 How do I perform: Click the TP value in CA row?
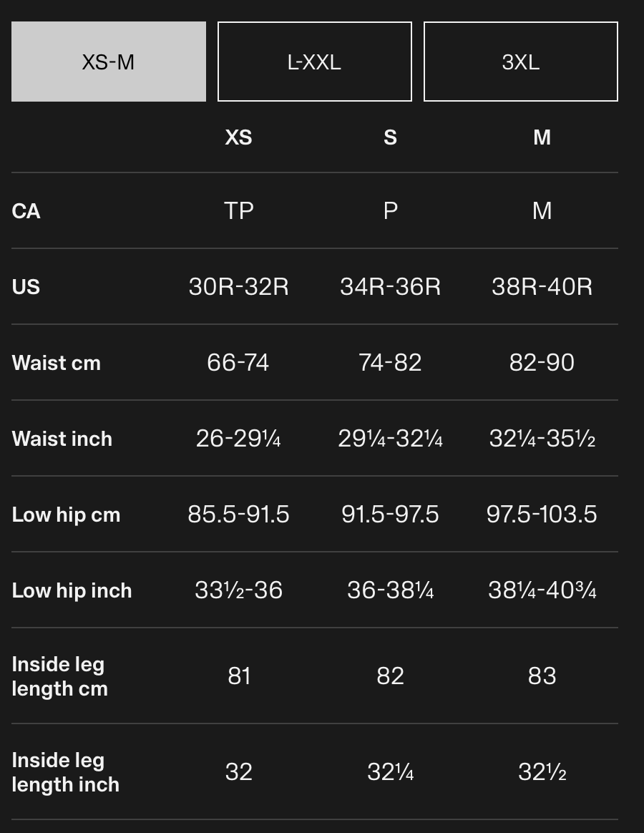tap(238, 211)
